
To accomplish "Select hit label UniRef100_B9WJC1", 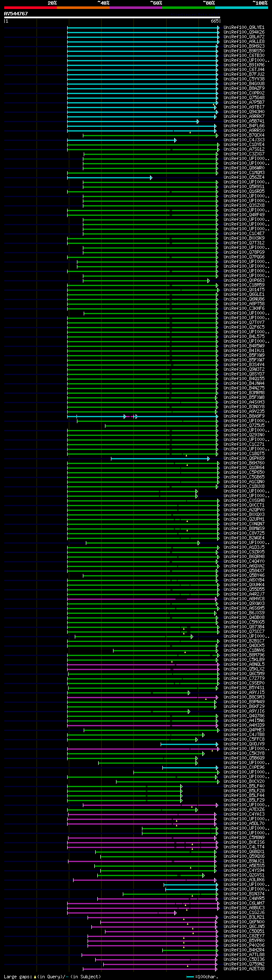I will [244, 861].
